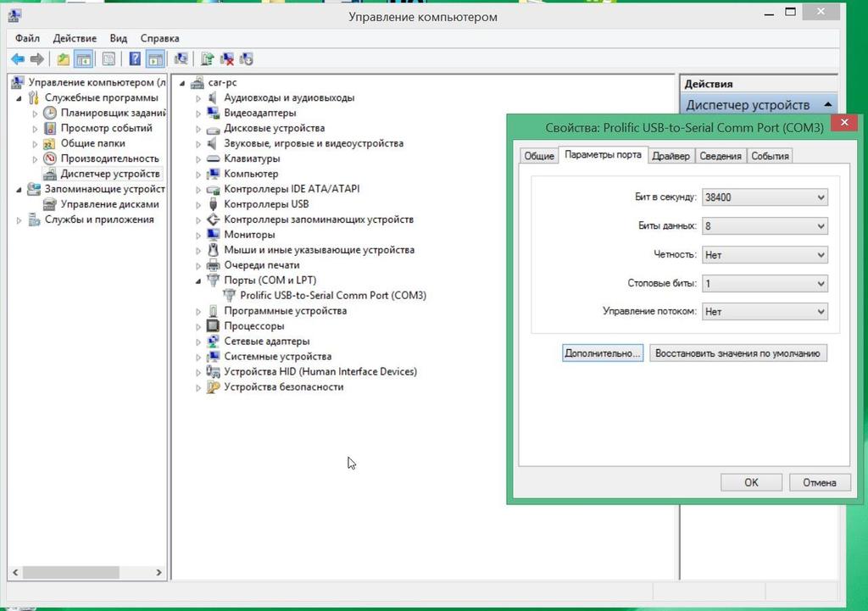Viewport: 868px width, 611px height.
Task: Click Uninstall device red X icon
Action: coord(227,59)
